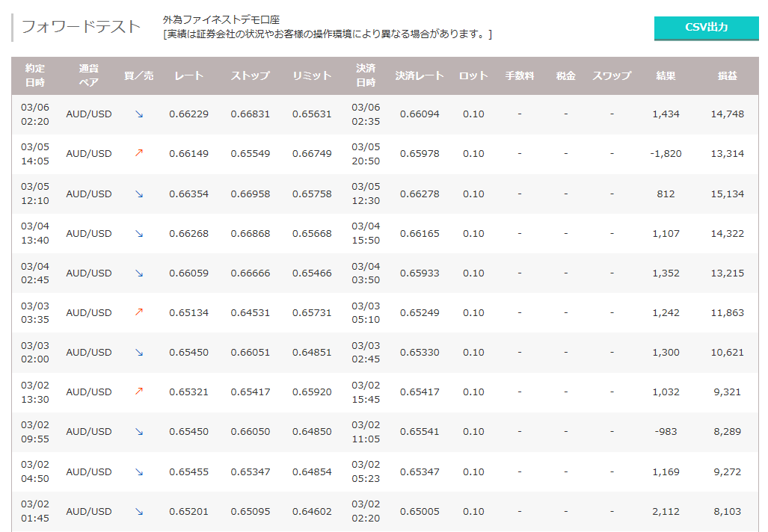Click the 結果 column header
Image resolution: width=768 pixels, height=532 pixels.
click(x=666, y=76)
